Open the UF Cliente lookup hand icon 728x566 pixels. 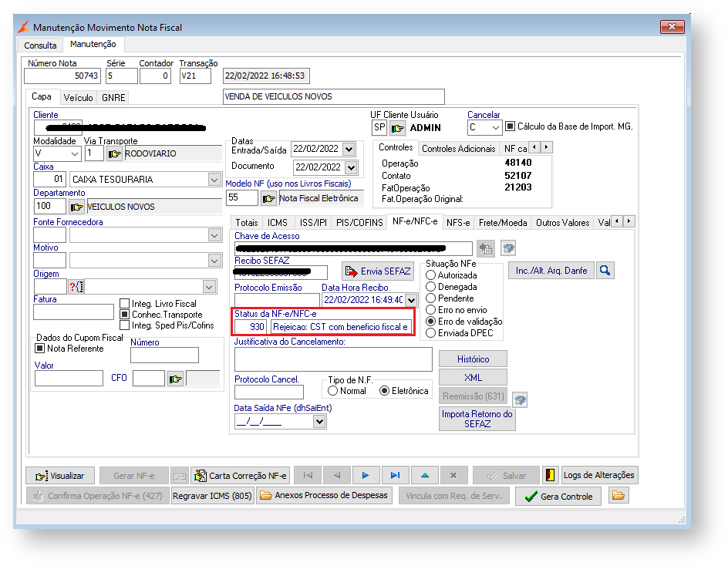(x=397, y=128)
